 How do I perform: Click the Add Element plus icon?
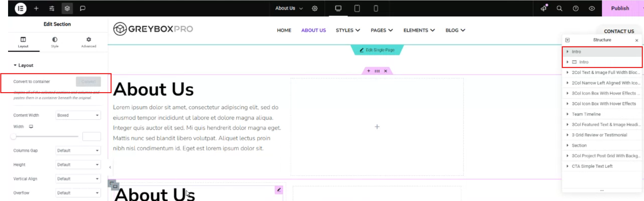(x=36, y=8)
